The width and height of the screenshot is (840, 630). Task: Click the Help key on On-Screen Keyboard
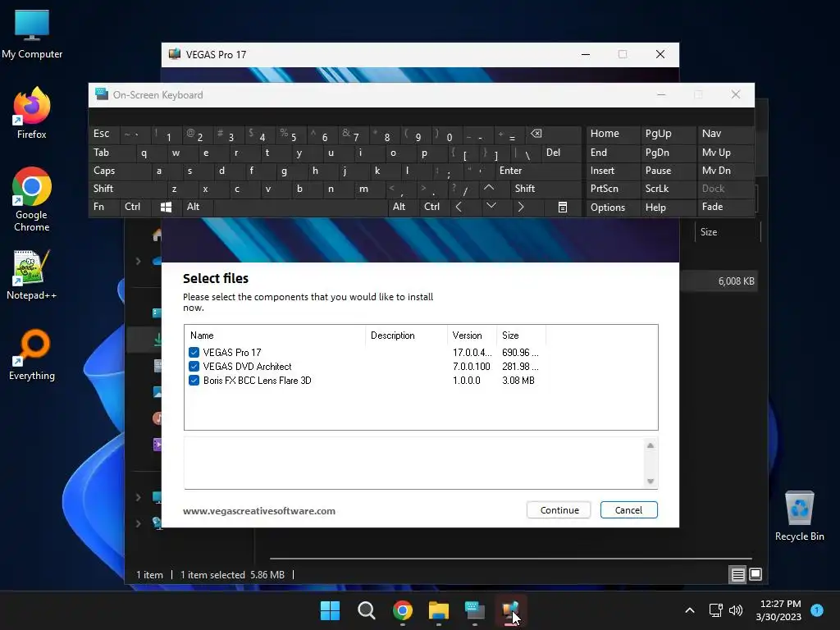[667, 207]
